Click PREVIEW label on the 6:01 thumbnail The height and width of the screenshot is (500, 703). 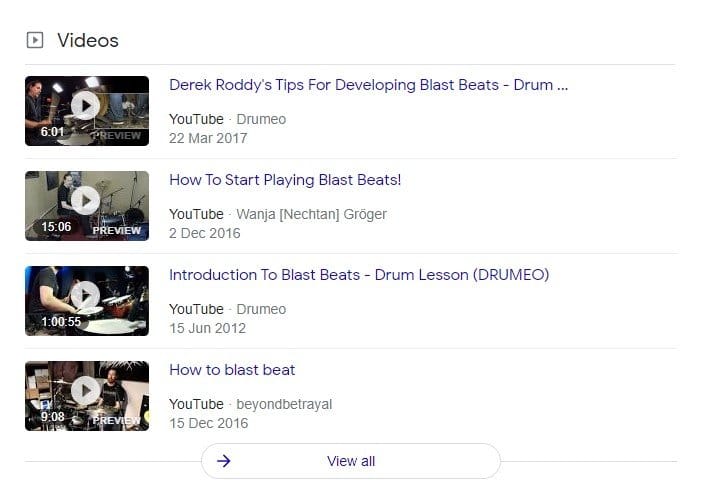point(117,135)
